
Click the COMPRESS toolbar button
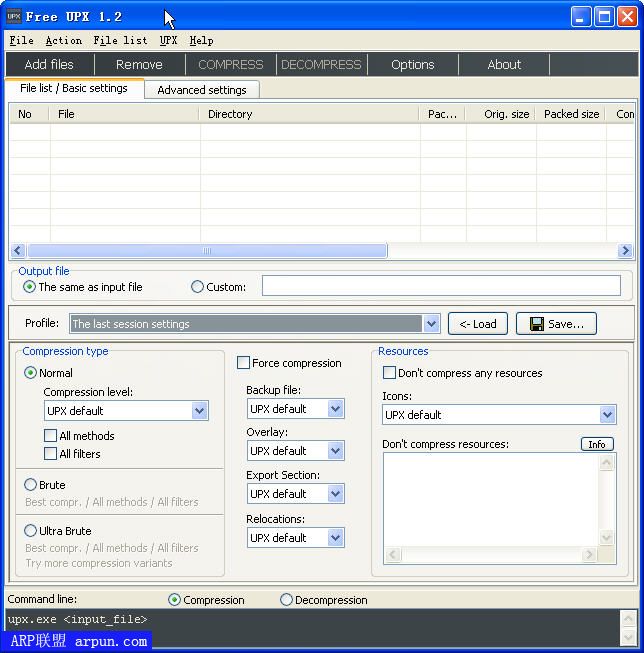click(231, 65)
